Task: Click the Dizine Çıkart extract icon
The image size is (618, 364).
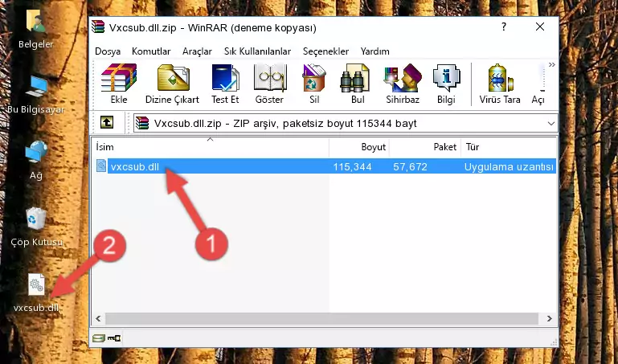Action: [172, 84]
